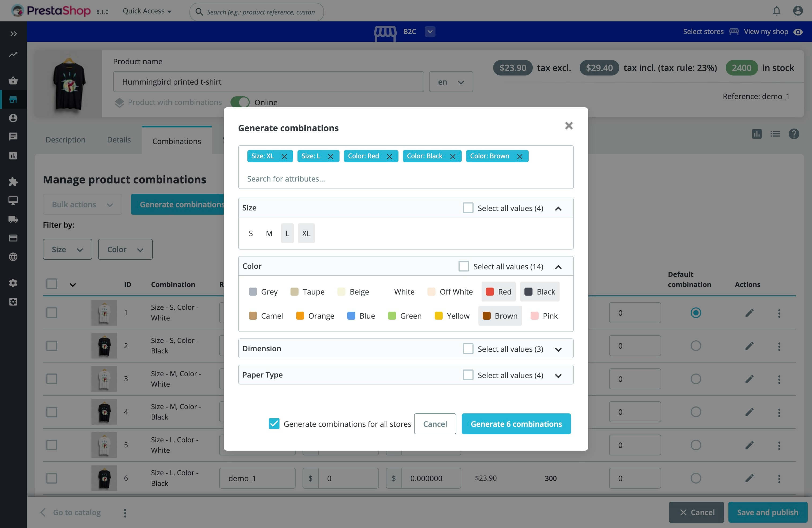Open Advanced Parameters icon in sidebar
The width and height of the screenshot is (812, 528).
coord(13,302)
